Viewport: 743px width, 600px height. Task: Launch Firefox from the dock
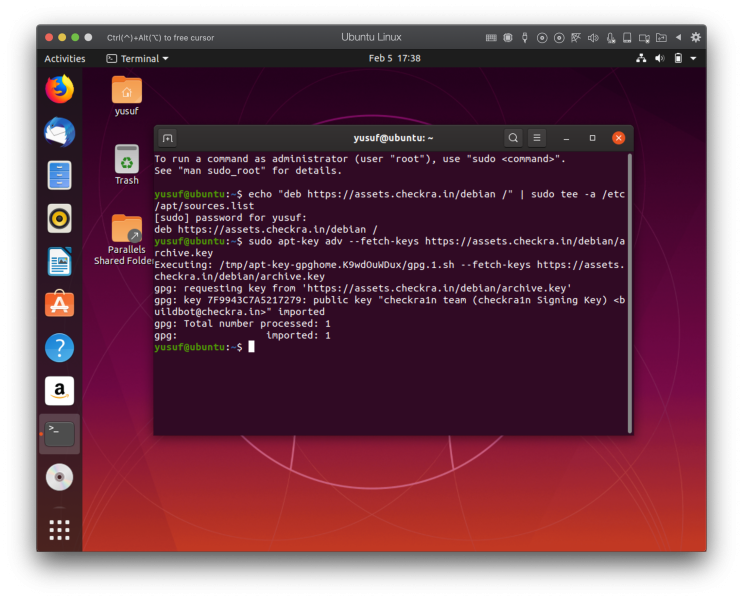(x=59, y=89)
